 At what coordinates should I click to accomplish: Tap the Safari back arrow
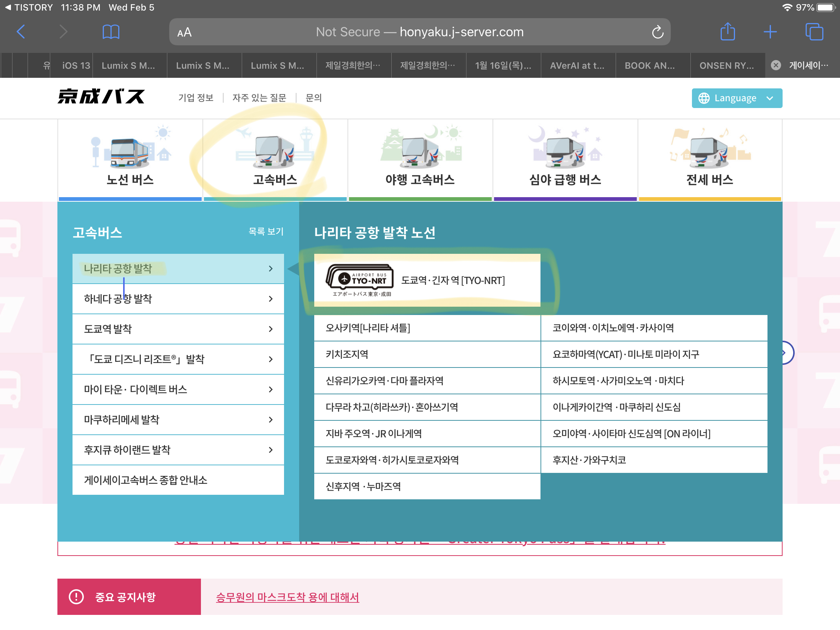pyautogui.click(x=21, y=32)
